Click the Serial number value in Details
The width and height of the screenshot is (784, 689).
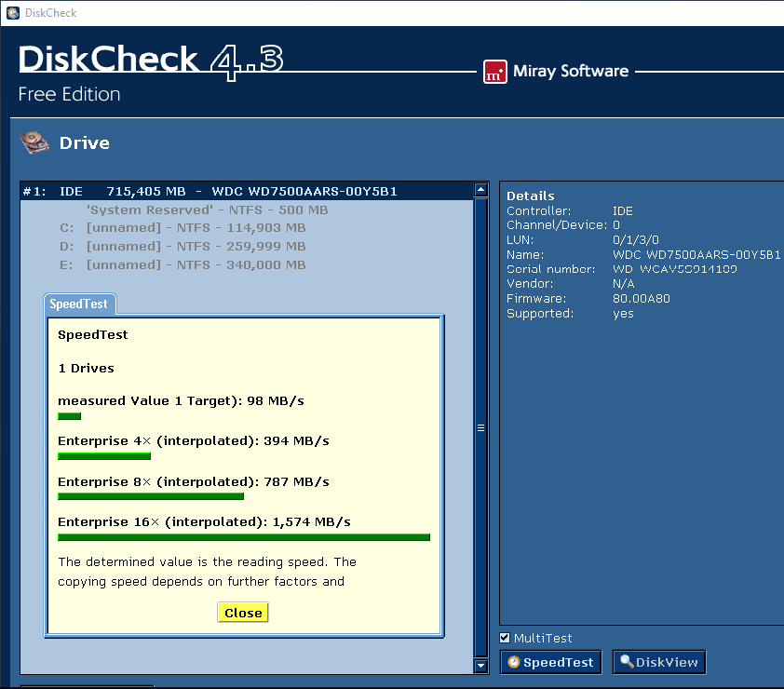point(675,269)
